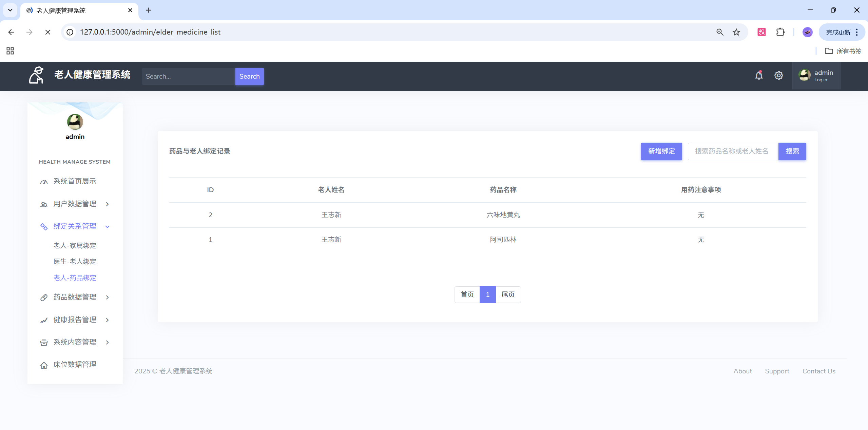Expand 药品数据管理 section

click(75, 297)
